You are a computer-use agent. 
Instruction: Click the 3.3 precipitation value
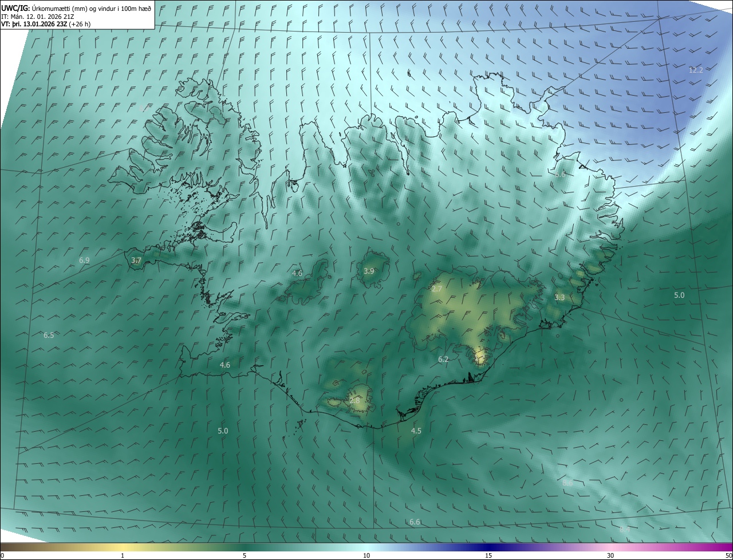point(559,297)
